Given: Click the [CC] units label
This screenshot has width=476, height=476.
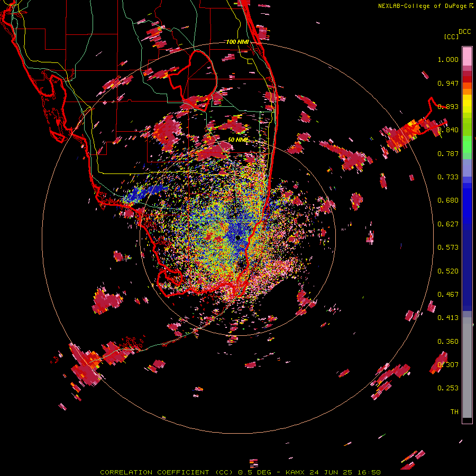Looking at the screenshot, I should 452,36.
